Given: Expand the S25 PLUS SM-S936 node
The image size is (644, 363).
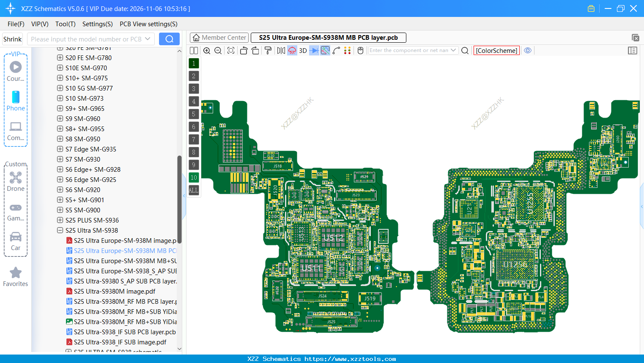Looking at the screenshot, I should 60,220.
